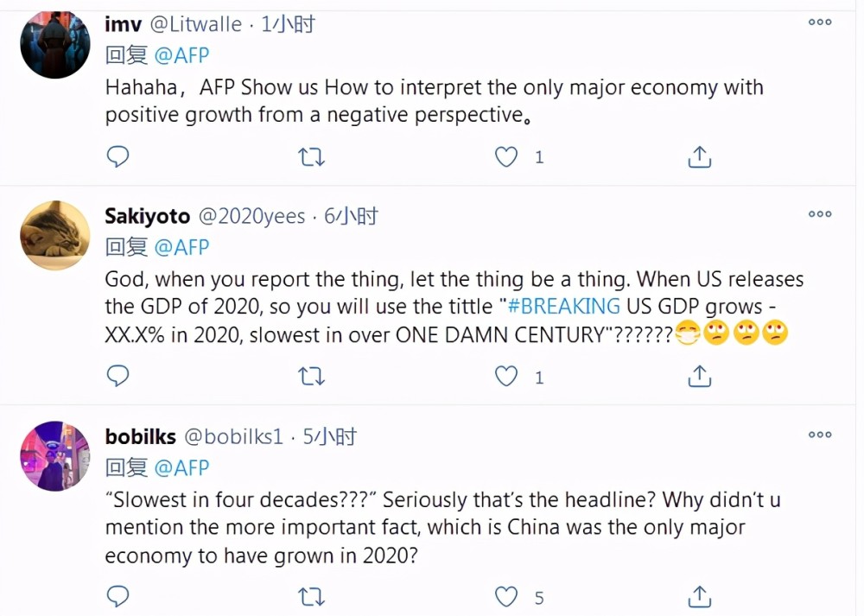Open more options on bobilks' tweet
This screenshot has width=864, height=616.
(819, 435)
